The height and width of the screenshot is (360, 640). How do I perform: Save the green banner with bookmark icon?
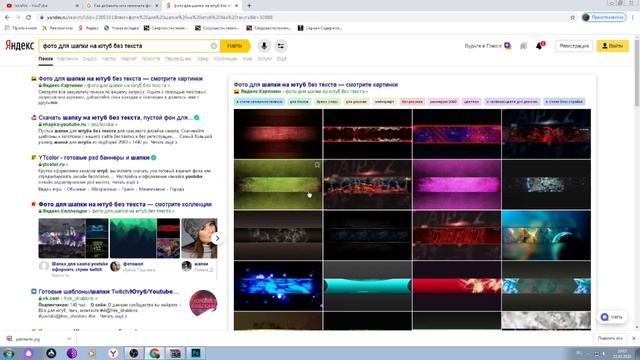click(317, 165)
